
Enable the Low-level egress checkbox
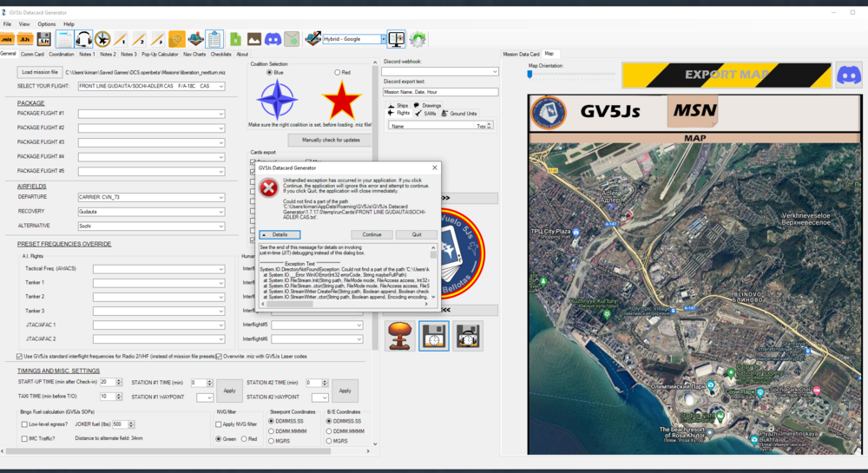[x=25, y=424]
